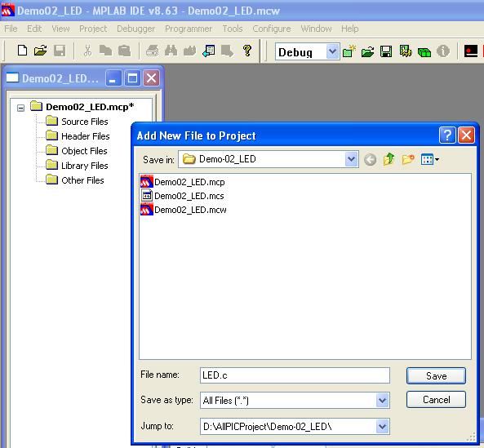Click the Open Project icon
Screen dimensions: 484x448
(x=367, y=51)
